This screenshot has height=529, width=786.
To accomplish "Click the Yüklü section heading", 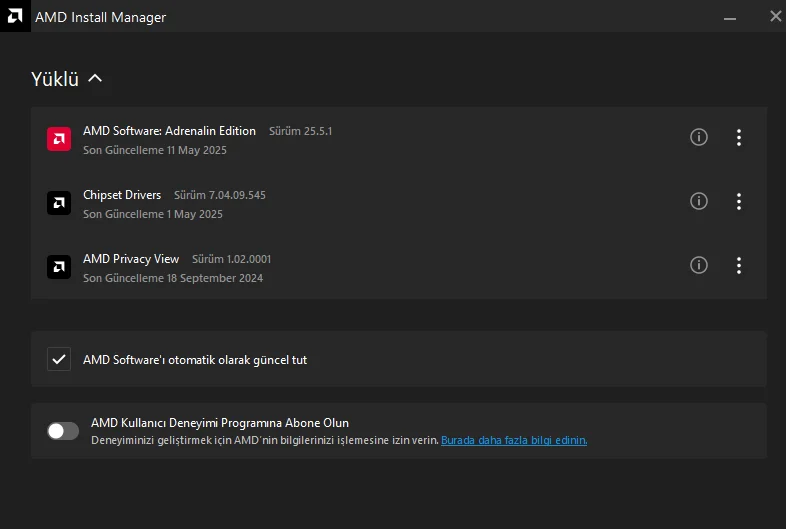I will click(x=55, y=80).
